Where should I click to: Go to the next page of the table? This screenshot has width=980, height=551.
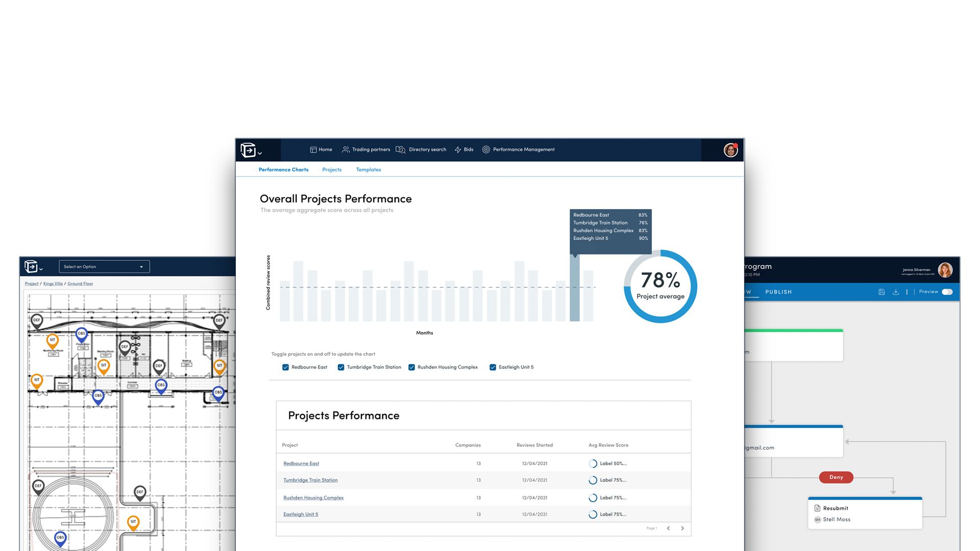[x=682, y=529]
